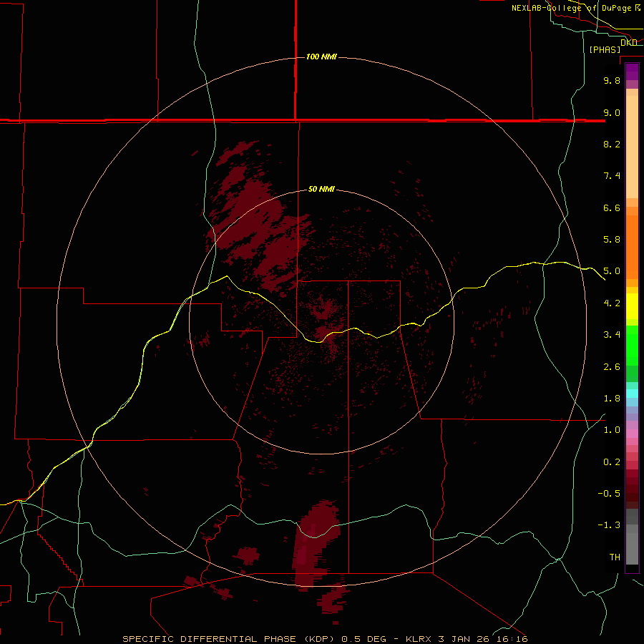Click the 100 NMI range ring label
The image size is (644, 644).
(x=321, y=57)
